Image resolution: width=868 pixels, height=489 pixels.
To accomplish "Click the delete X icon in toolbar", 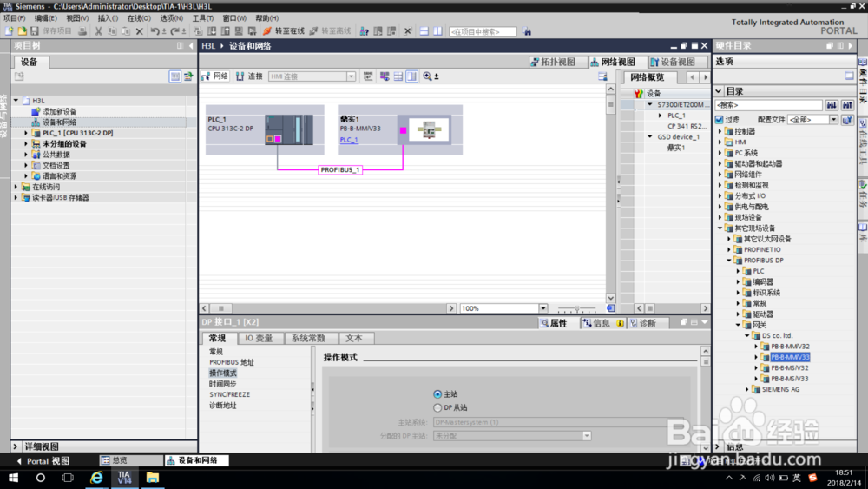I will tap(140, 31).
